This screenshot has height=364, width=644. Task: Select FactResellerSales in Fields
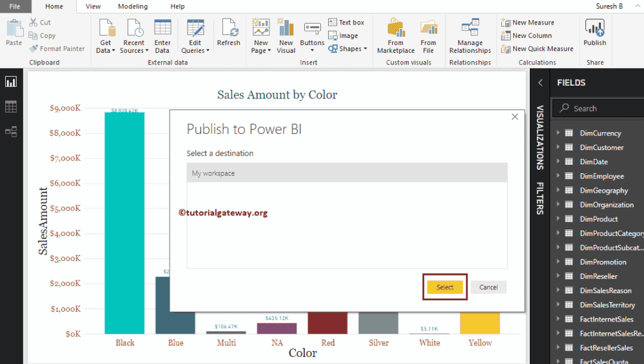point(606,348)
